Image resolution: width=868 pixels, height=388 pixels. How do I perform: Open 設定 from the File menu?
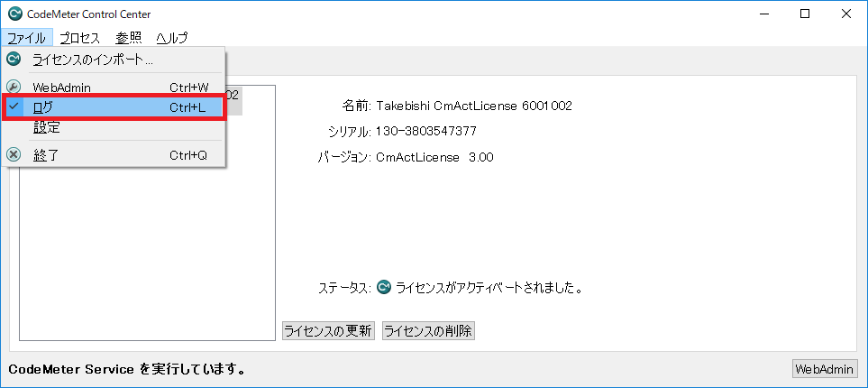click(46, 127)
